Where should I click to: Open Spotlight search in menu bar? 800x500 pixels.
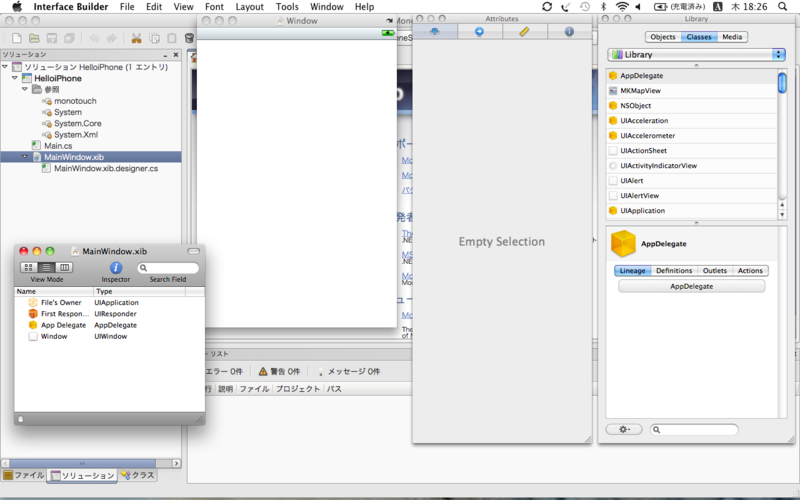click(782, 7)
